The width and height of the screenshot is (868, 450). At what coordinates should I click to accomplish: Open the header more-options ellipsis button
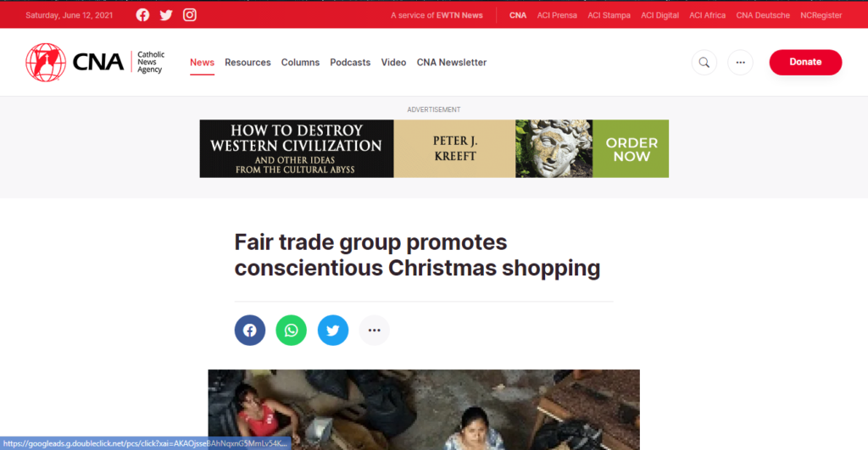pos(740,63)
